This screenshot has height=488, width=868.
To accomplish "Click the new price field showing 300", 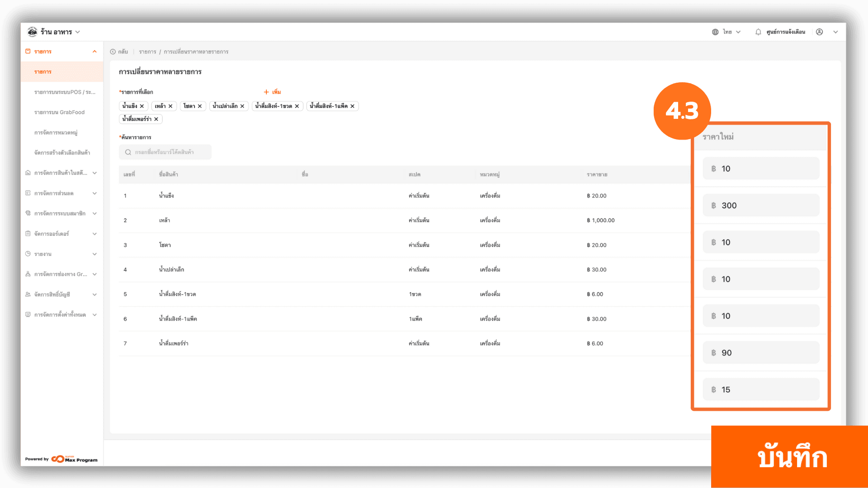I will point(761,206).
